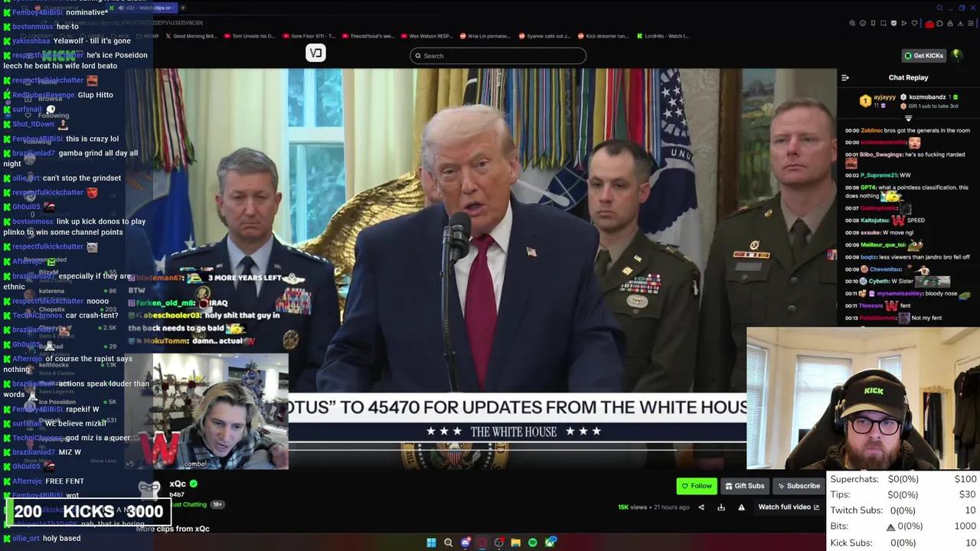Click Cybeth chat username

(x=878, y=281)
